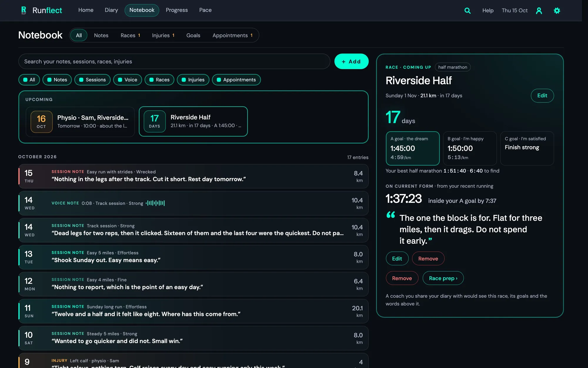Select the A goal 1:45:00 card
This screenshot has width=588, height=368.
click(412, 148)
